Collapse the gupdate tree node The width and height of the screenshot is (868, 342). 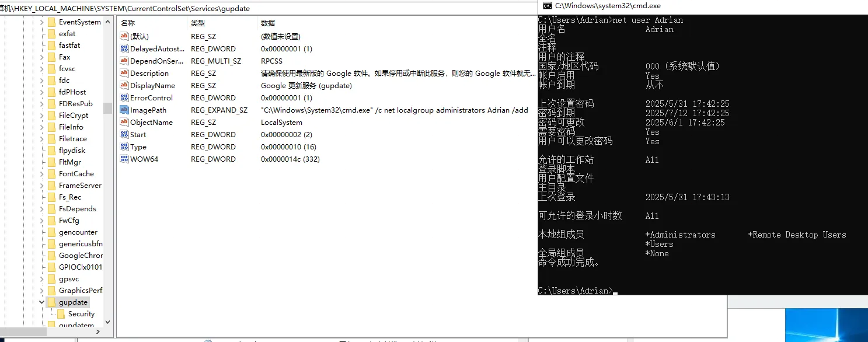pyautogui.click(x=41, y=302)
